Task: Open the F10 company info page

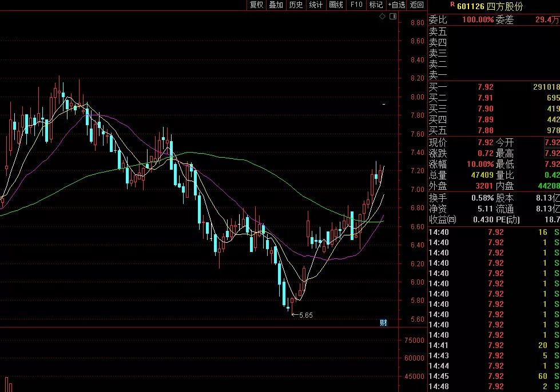Action: pos(356,5)
